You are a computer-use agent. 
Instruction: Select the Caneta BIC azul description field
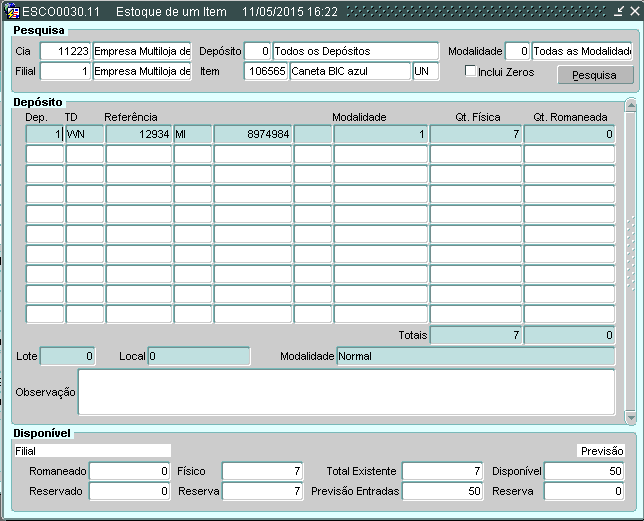[x=350, y=71]
